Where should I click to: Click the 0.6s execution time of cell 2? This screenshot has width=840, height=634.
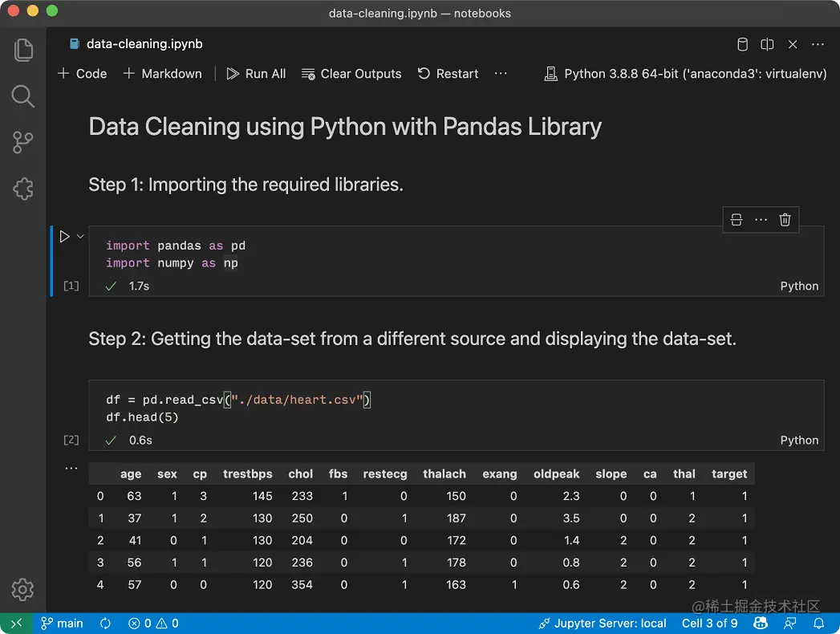[x=140, y=441]
